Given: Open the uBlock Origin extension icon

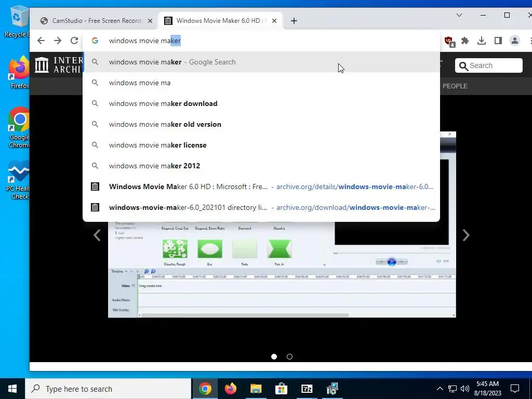Looking at the screenshot, I should point(449,42).
